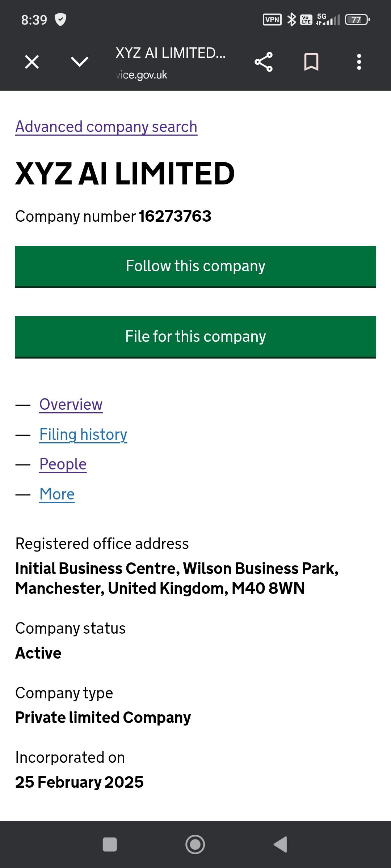
Task: Minimize tab using the down chevron
Action: pyautogui.click(x=80, y=62)
